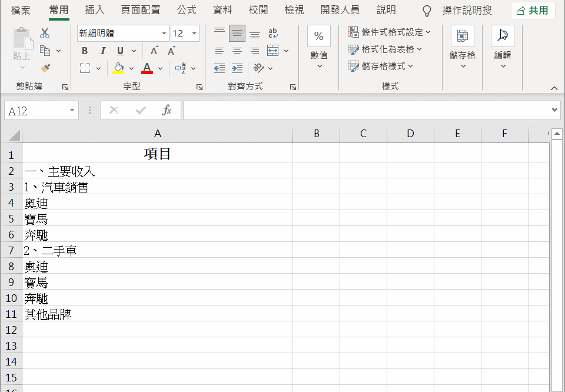Apply red font color
The height and width of the screenshot is (392, 565).
(147, 68)
